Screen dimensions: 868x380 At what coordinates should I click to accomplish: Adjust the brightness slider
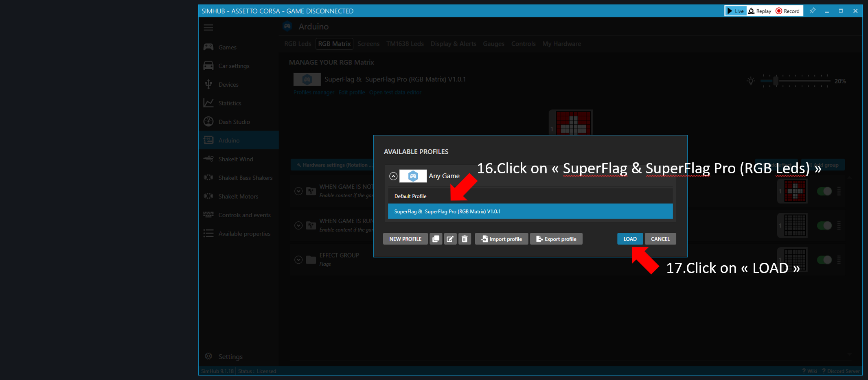(776, 81)
